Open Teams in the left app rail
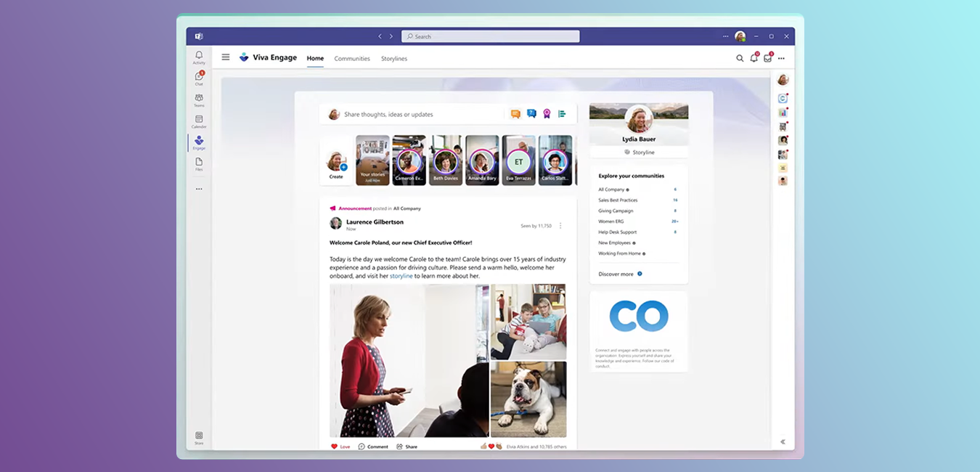Image resolution: width=980 pixels, height=472 pixels. coord(199,100)
